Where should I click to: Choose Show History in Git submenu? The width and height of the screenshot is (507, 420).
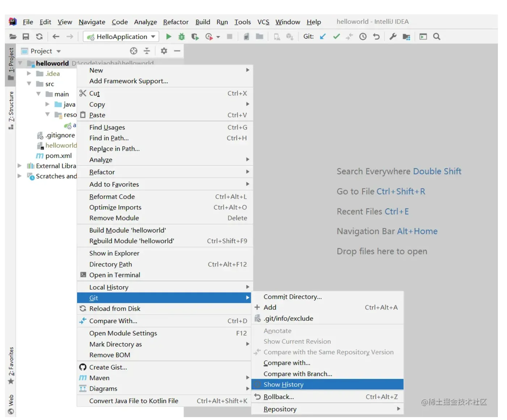tap(327, 385)
